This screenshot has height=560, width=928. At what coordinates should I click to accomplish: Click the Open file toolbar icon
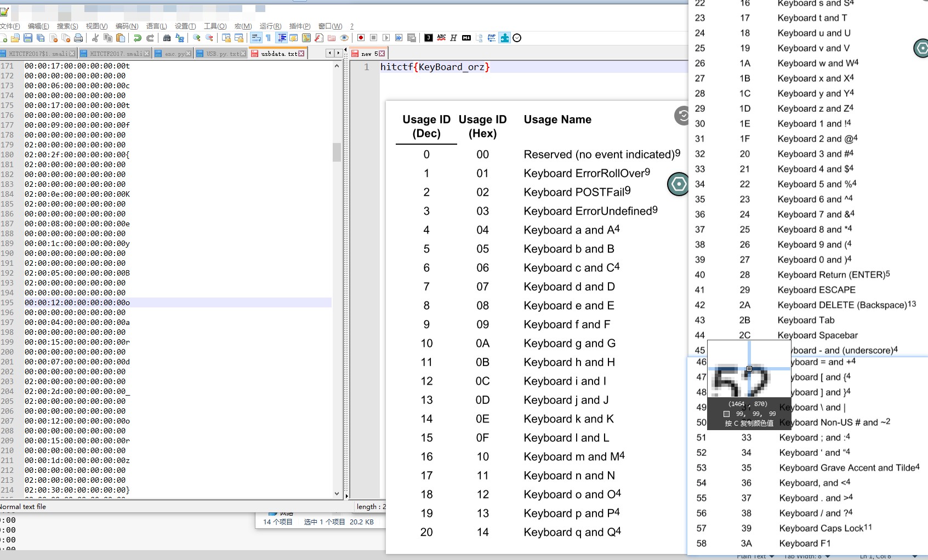[x=15, y=38]
